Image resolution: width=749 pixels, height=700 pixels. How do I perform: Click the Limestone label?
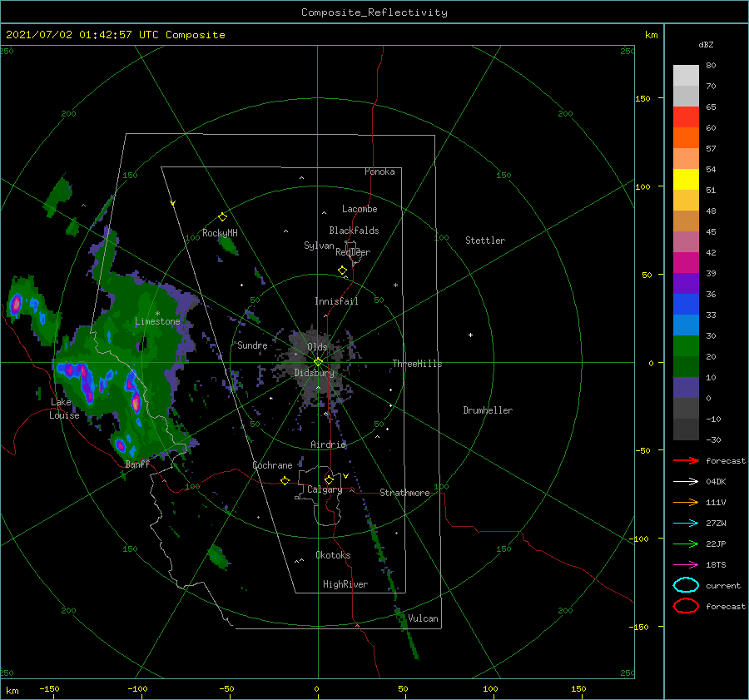tap(157, 321)
